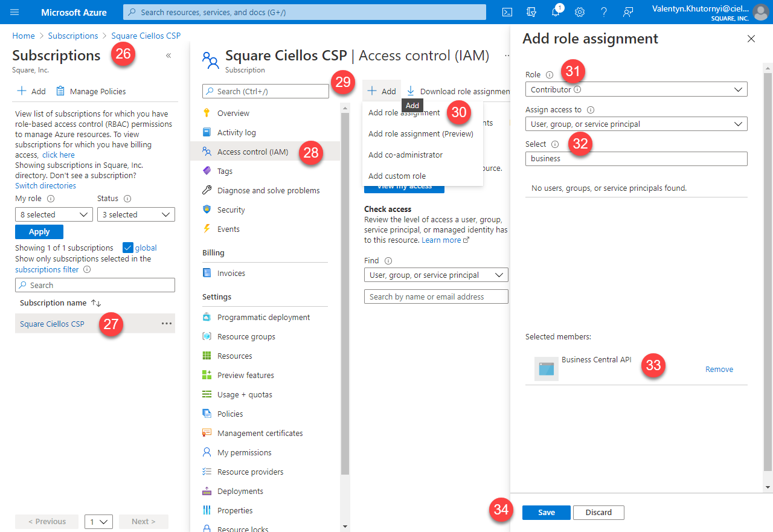Click the Assign access to info icon
The width and height of the screenshot is (773, 532).
(x=591, y=110)
